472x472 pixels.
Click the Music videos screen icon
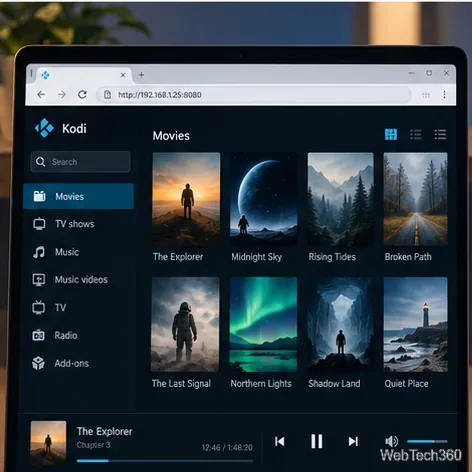tap(39, 280)
